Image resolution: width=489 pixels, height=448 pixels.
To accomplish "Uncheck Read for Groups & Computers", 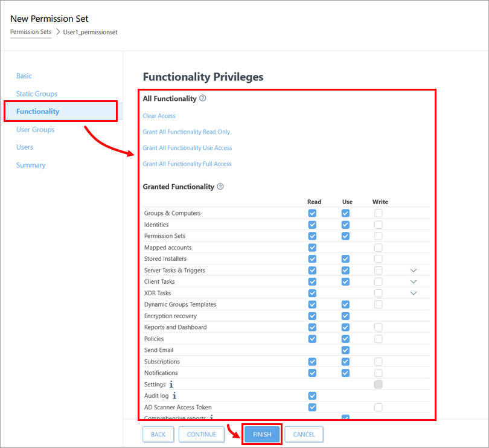I will click(x=312, y=213).
